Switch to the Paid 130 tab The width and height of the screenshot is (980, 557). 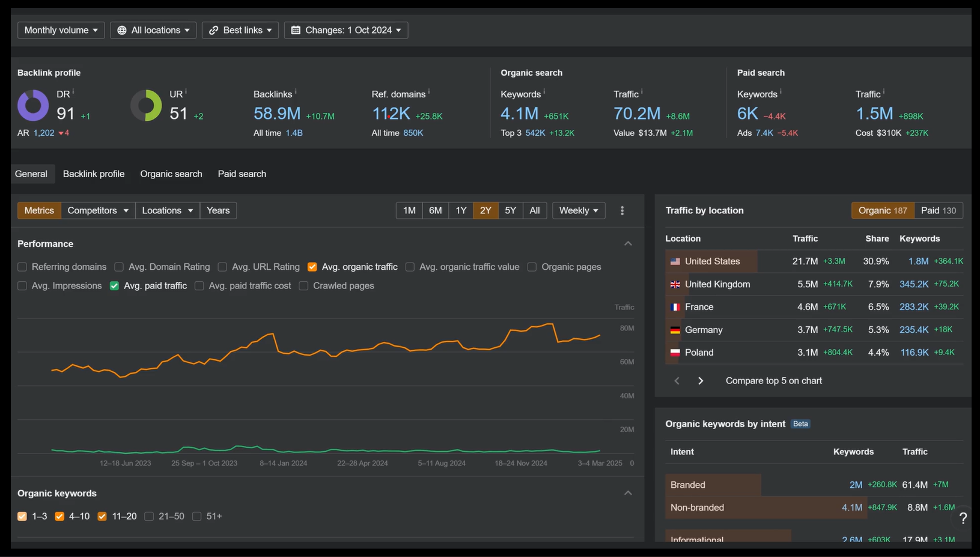(x=938, y=210)
